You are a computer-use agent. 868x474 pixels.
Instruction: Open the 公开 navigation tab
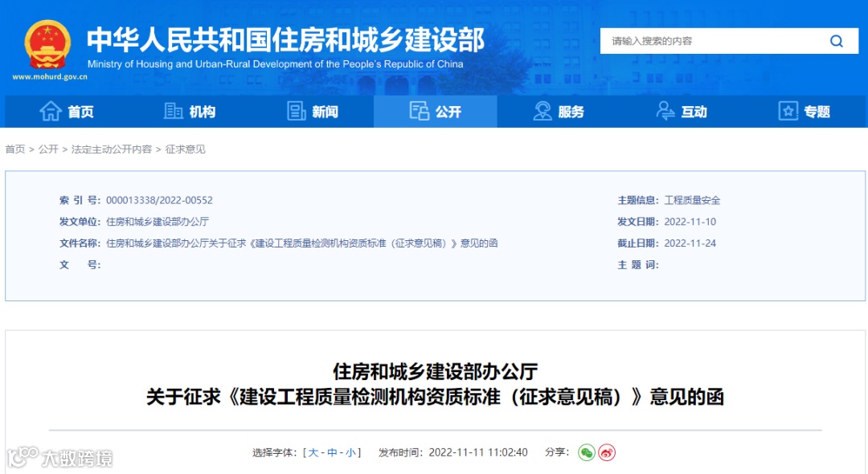(x=435, y=111)
